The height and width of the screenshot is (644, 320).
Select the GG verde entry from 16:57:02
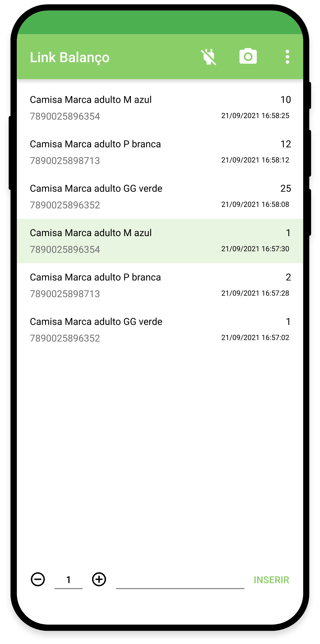(x=160, y=330)
